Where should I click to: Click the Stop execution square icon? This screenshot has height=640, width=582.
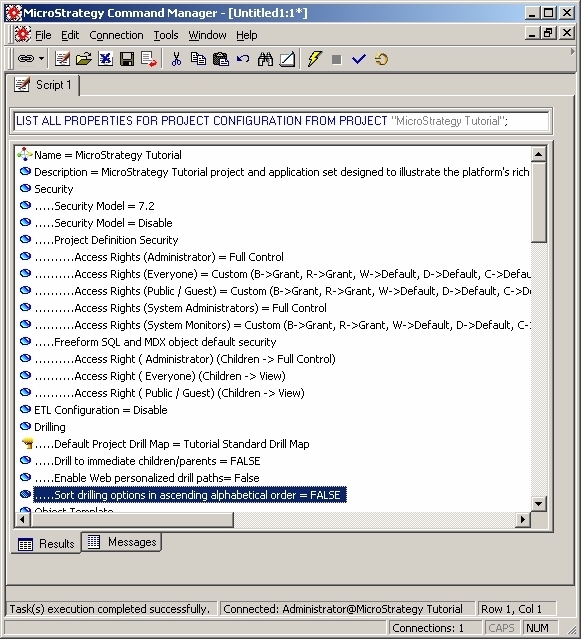(x=336, y=60)
